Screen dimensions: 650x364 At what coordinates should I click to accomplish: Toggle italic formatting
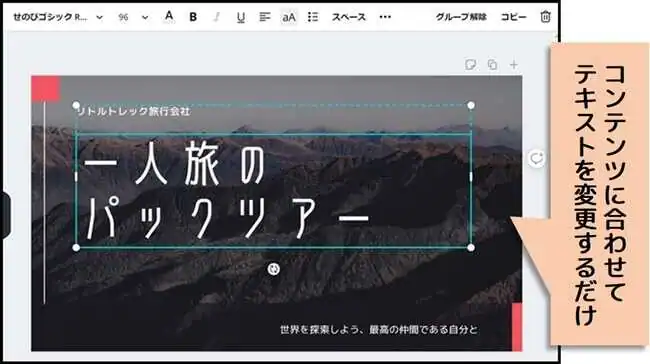point(216,17)
